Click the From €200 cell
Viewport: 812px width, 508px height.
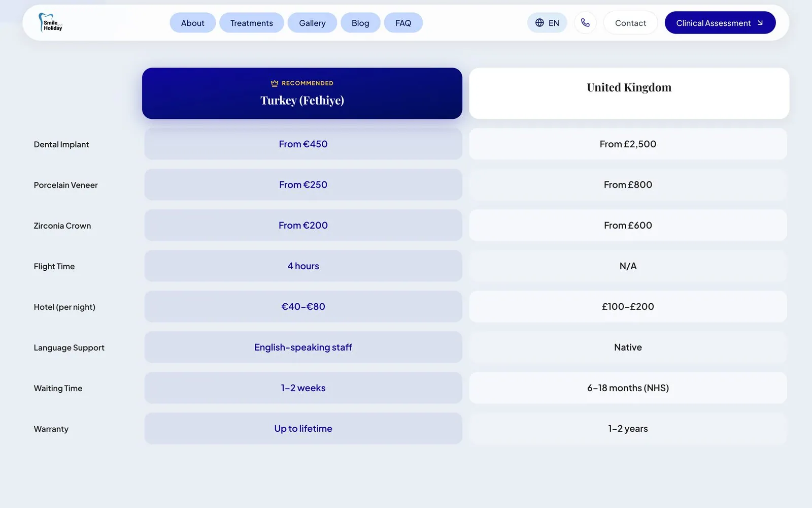pos(303,225)
